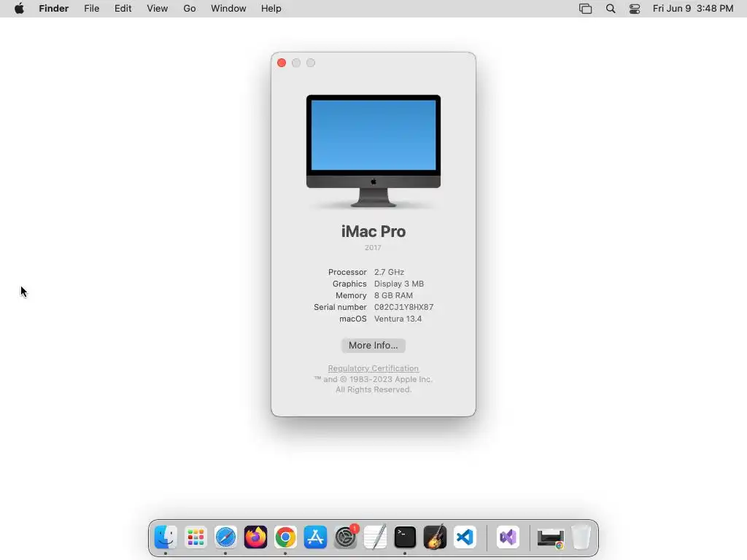Click the More Info... button
Viewport: 747px width, 560px height.
(373, 345)
